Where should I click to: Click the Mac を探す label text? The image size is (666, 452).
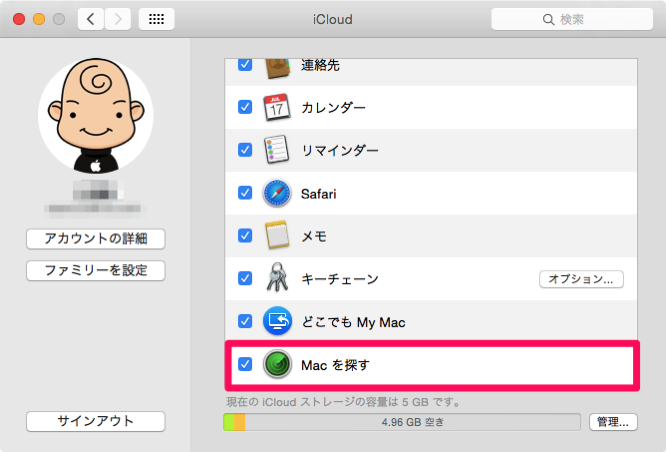coord(336,365)
